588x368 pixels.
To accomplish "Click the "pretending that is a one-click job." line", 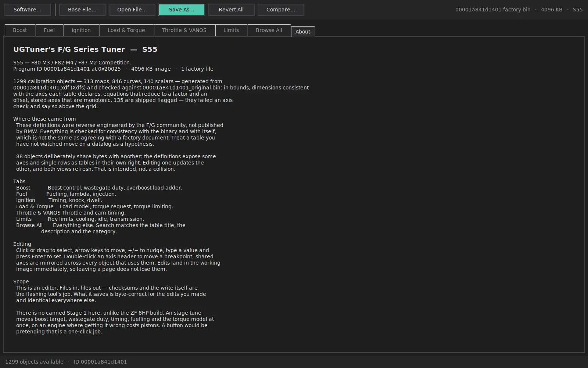I will tap(59, 332).
